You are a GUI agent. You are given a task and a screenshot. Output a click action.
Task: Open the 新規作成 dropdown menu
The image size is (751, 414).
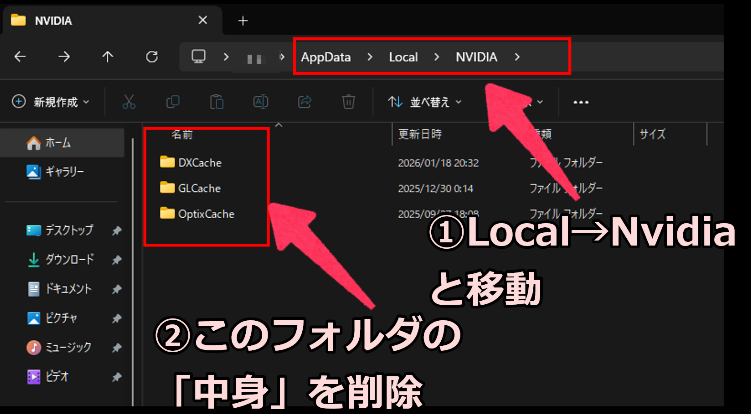[x=50, y=102]
